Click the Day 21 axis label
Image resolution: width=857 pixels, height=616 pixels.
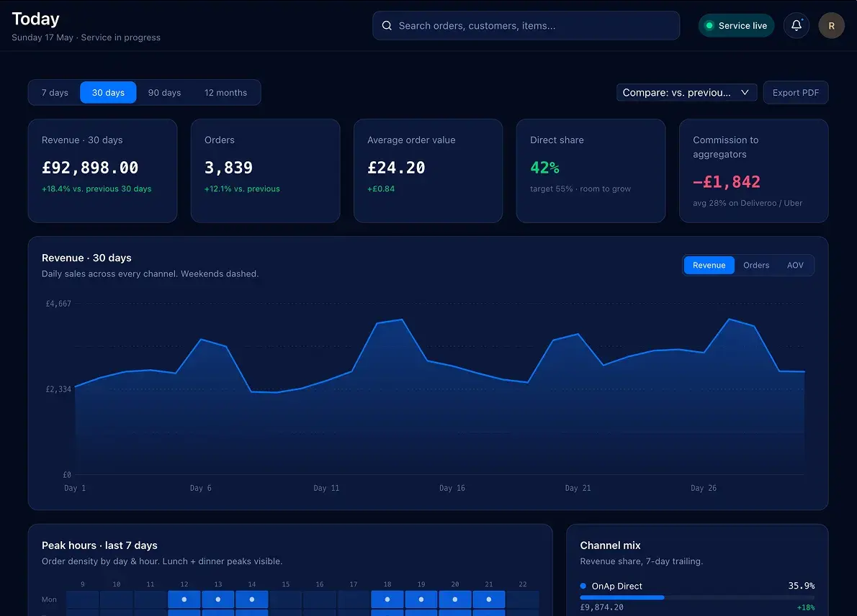click(x=578, y=488)
